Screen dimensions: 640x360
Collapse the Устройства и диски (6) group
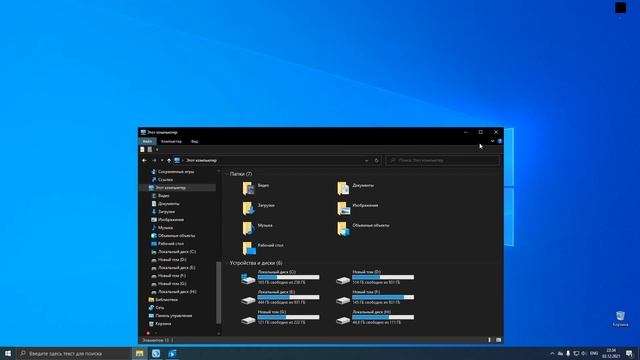click(x=227, y=263)
